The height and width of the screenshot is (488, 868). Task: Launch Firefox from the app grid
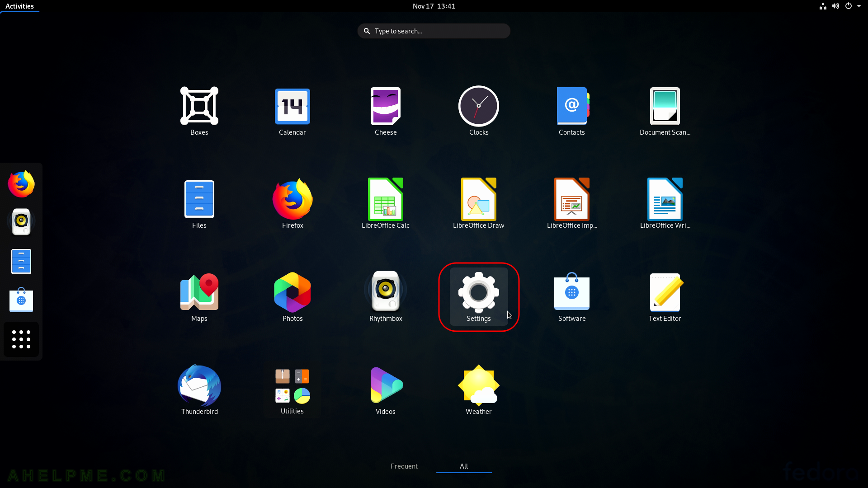pyautogui.click(x=292, y=204)
